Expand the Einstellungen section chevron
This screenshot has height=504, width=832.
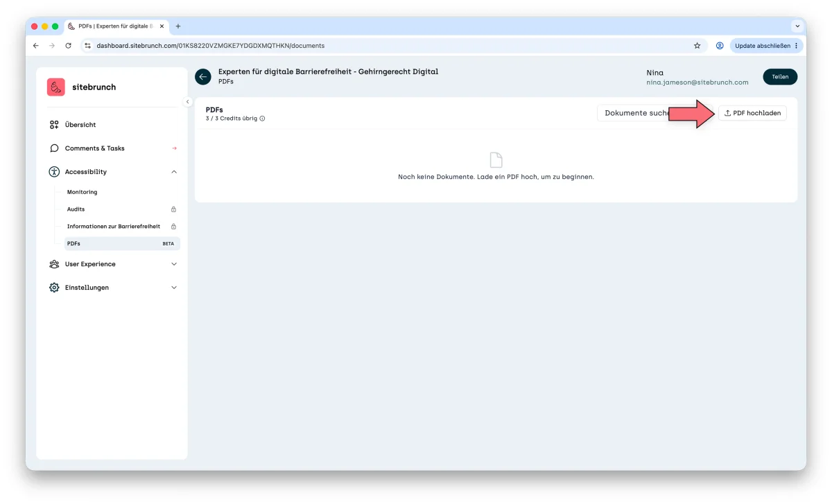174,288
